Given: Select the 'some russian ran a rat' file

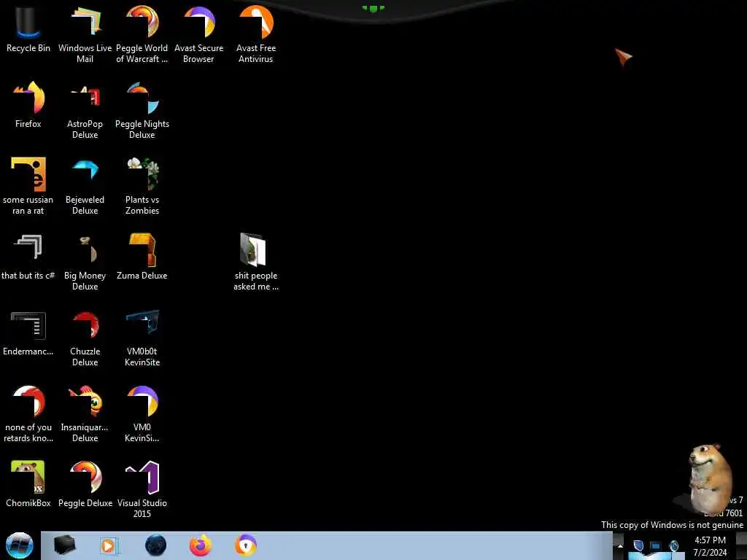Looking at the screenshot, I should click(x=28, y=186).
